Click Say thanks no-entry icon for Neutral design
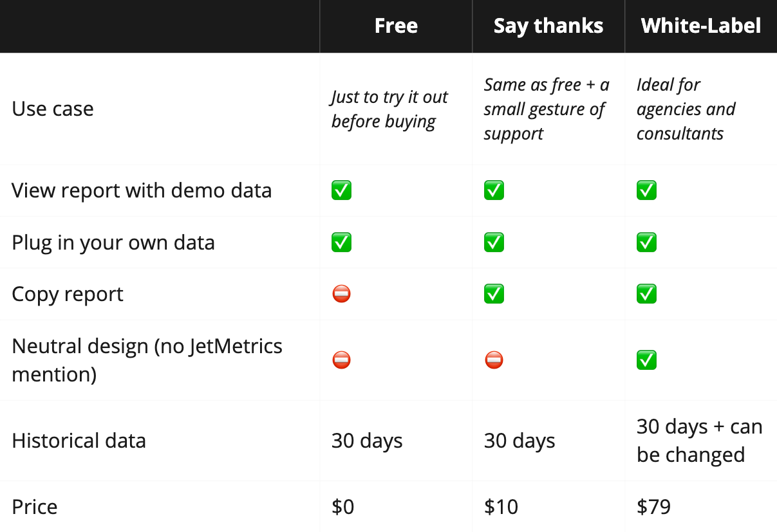The height and width of the screenshot is (532, 777). tap(494, 360)
